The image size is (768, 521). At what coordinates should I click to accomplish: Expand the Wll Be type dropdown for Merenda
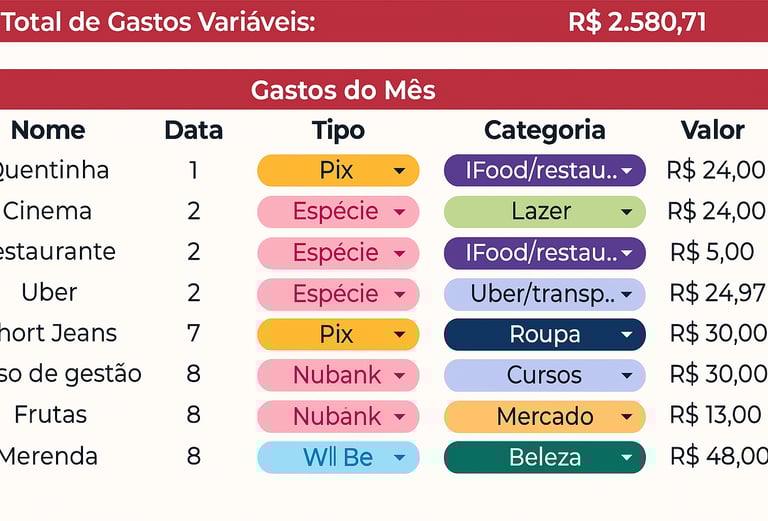click(399, 458)
